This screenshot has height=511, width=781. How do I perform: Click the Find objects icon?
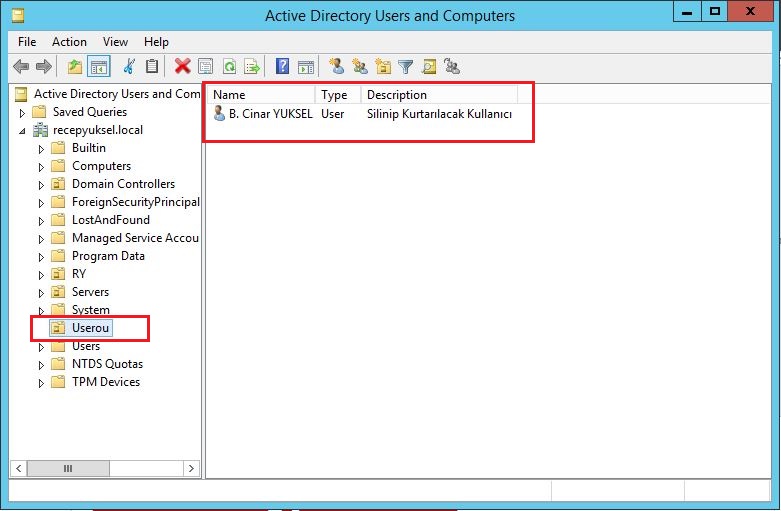(x=428, y=66)
